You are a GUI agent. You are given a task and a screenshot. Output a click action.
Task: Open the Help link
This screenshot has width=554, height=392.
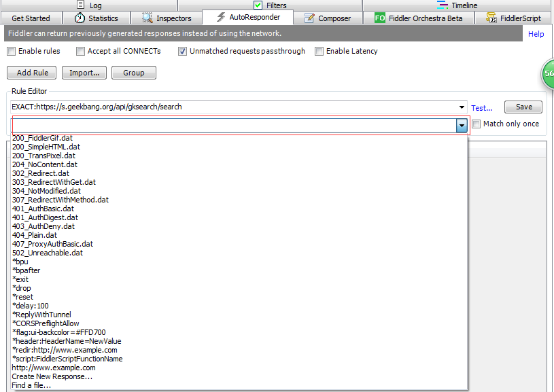point(536,34)
